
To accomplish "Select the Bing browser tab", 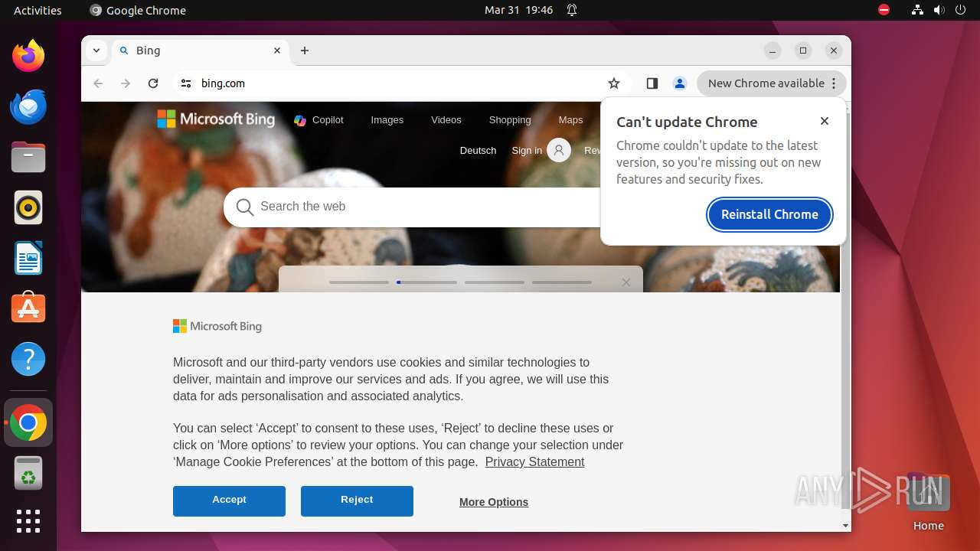I will (201, 51).
